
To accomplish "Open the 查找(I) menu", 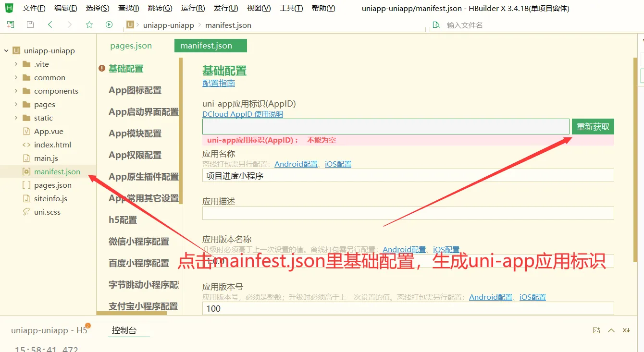I will tap(129, 8).
